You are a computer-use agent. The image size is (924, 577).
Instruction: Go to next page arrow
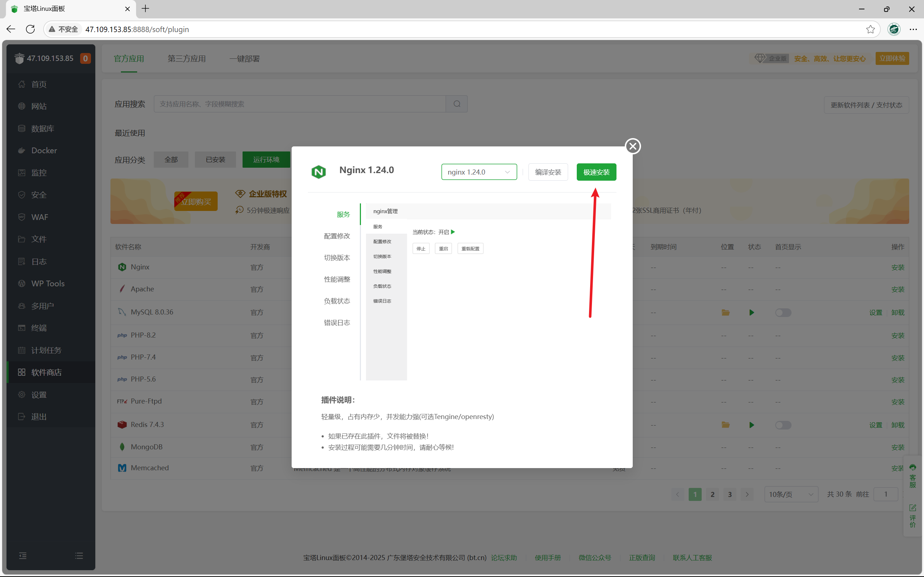747,494
